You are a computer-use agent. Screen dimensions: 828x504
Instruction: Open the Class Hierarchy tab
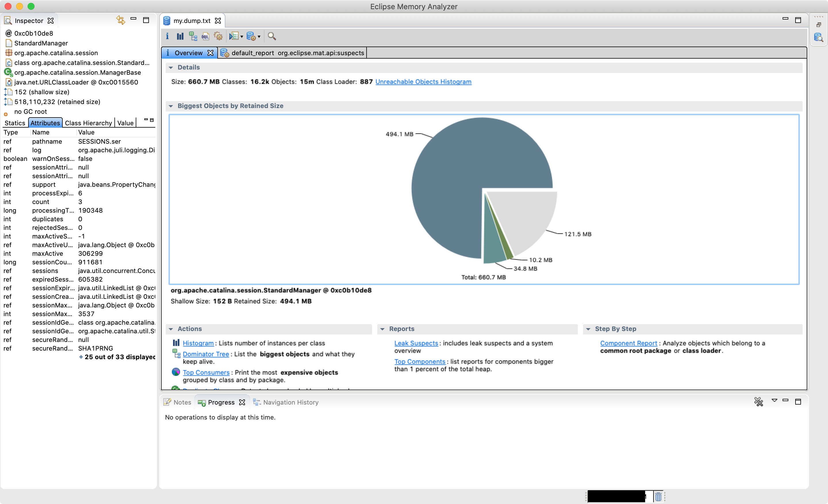[x=88, y=123]
